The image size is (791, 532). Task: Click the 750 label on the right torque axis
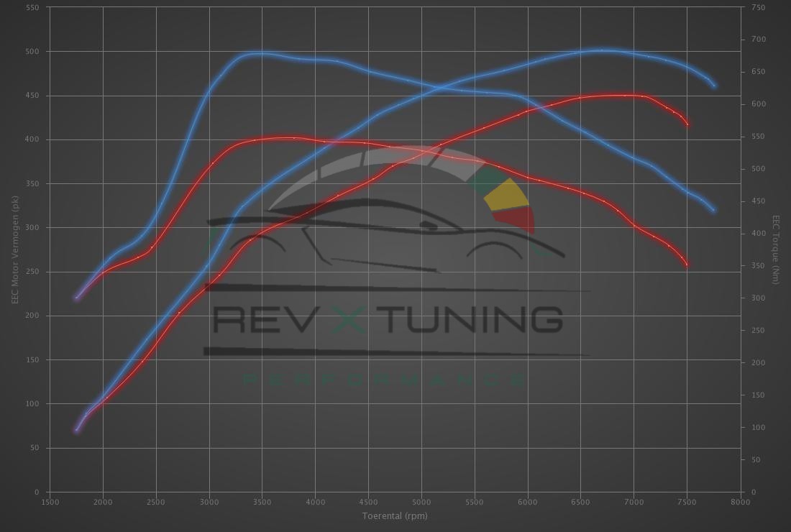point(758,7)
